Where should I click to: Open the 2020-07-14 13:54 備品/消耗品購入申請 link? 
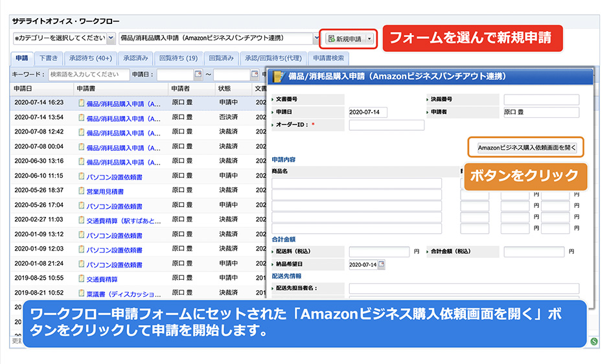click(124, 118)
